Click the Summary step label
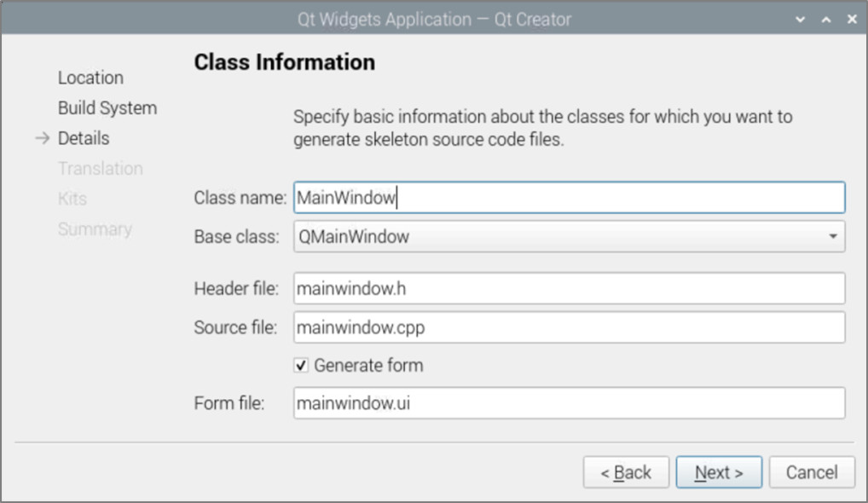Viewport: 868px width, 503px height. pyautogui.click(x=95, y=229)
